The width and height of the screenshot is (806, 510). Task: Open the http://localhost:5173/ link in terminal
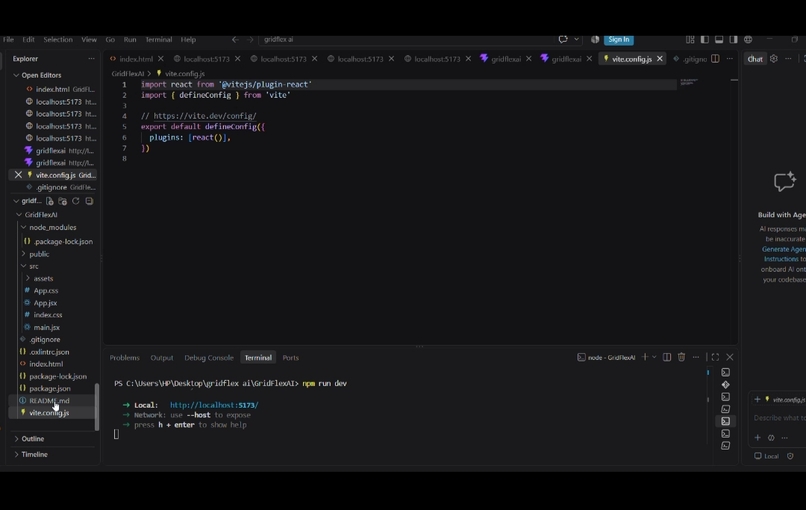tap(214, 405)
